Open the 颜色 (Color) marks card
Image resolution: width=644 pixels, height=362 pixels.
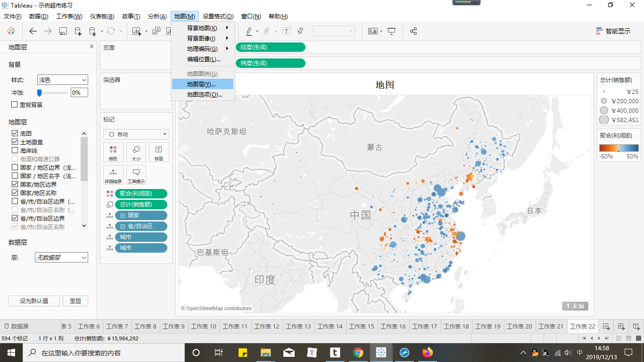pyautogui.click(x=113, y=152)
